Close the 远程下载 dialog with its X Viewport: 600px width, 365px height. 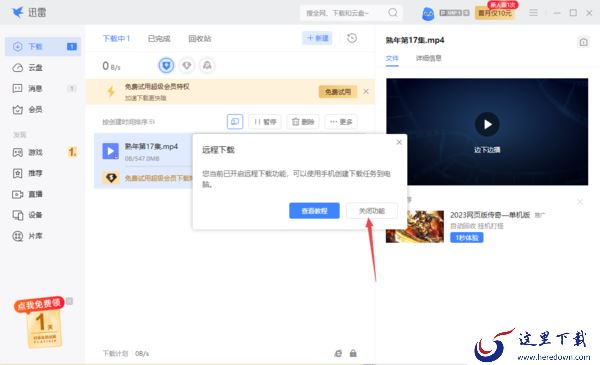click(x=399, y=142)
